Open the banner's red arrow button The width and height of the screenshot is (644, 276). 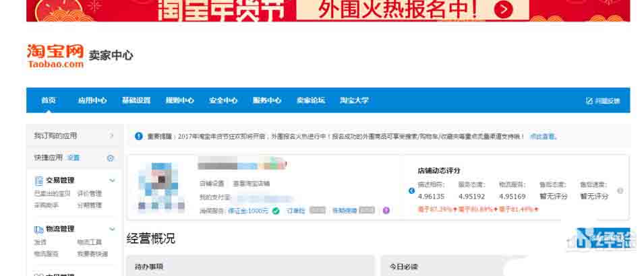(504, 9)
